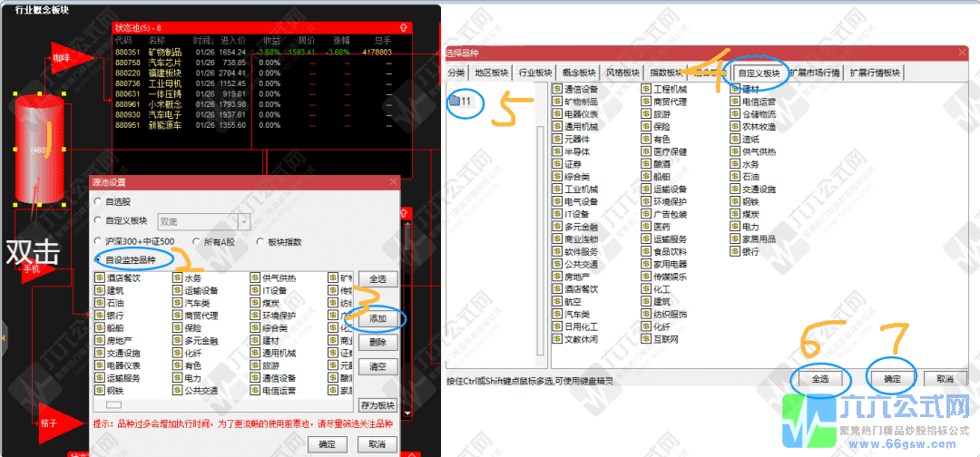Image resolution: width=980 pixels, height=457 pixels.
Task: Click 全选 in the 源池设置 dialog
Action: 377,279
